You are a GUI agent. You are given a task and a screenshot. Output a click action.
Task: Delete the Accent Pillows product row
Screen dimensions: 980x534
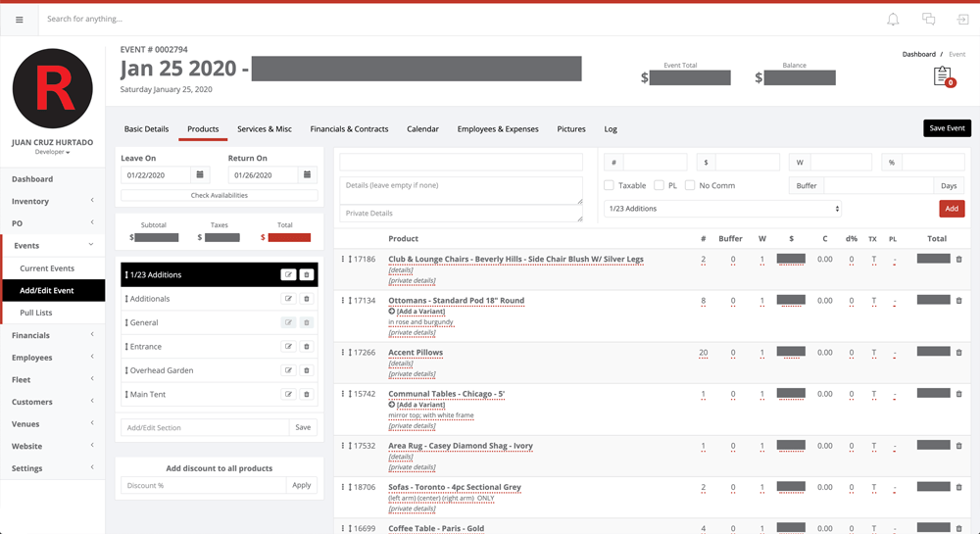click(958, 353)
